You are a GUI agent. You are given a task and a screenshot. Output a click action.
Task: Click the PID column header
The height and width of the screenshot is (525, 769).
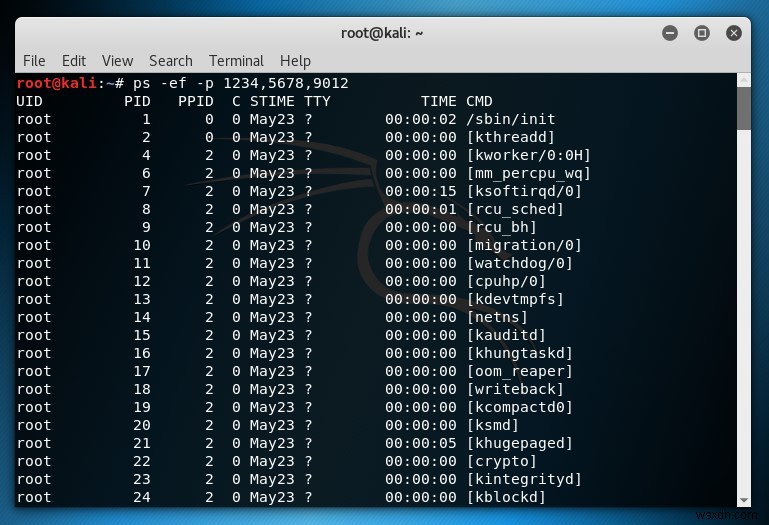[137, 101]
